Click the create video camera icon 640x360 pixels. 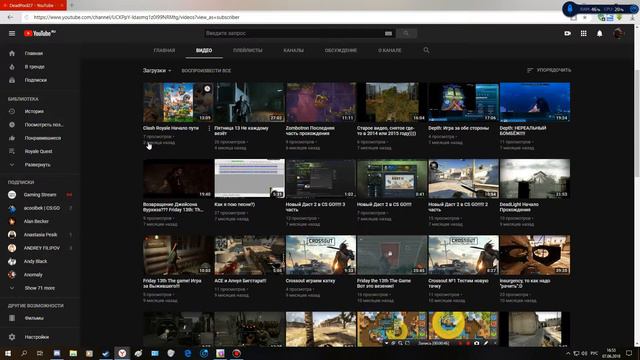(x=567, y=33)
